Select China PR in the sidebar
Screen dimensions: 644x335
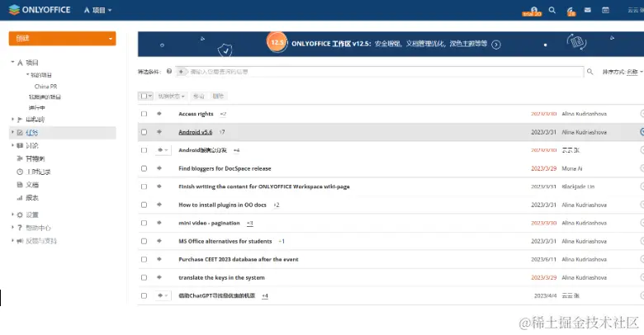click(45, 87)
